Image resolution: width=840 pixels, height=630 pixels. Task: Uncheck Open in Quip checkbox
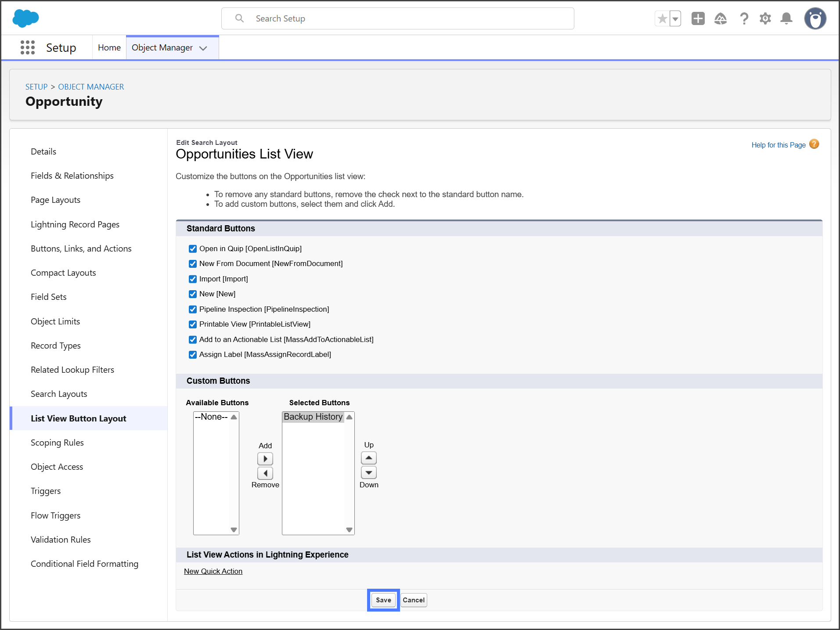click(x=193, y=249)
